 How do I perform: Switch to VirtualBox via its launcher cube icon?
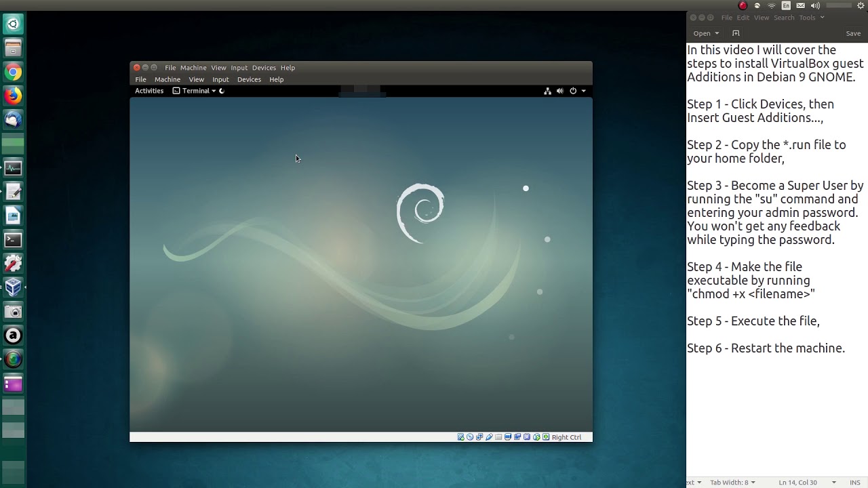pyautogui.click(x=13, y=287)
